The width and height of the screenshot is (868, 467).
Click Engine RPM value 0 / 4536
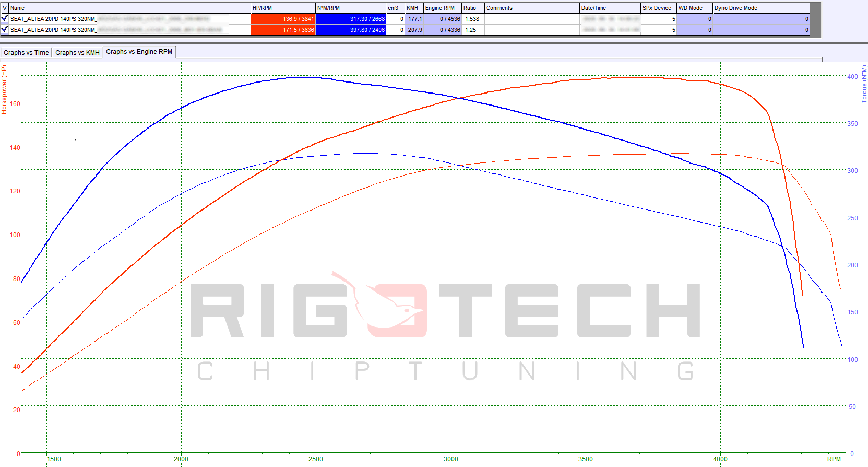[x=443, y=19]
